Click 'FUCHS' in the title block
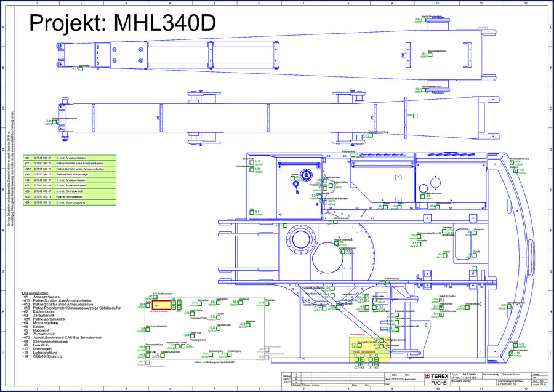 (439, 383)
